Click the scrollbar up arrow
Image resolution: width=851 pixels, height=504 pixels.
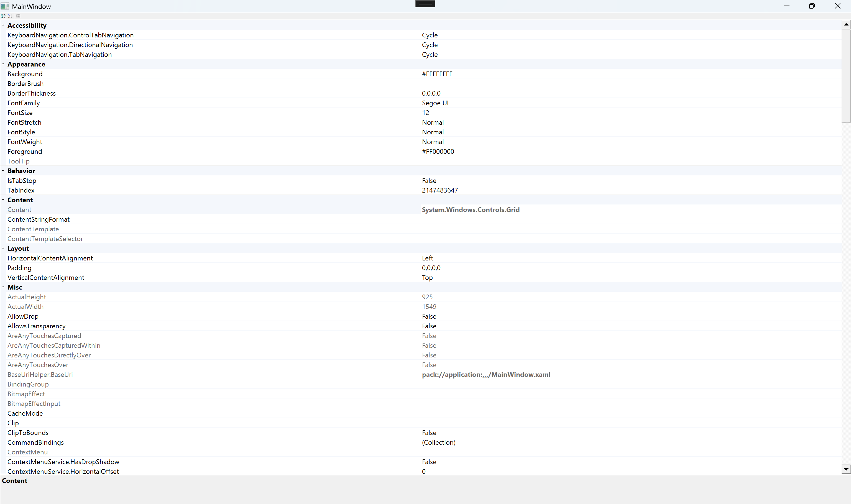(x=846, y=25)
